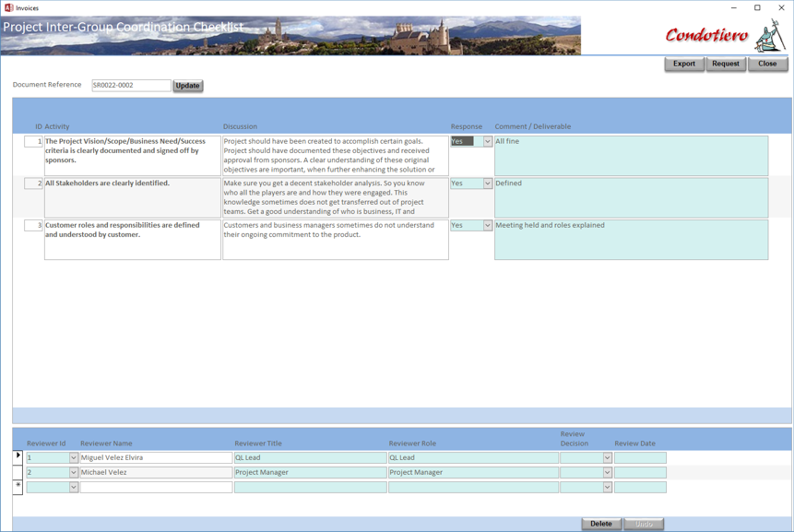
Task: Click 'Meeting held and roles explained' comment field
Action: 631,240
